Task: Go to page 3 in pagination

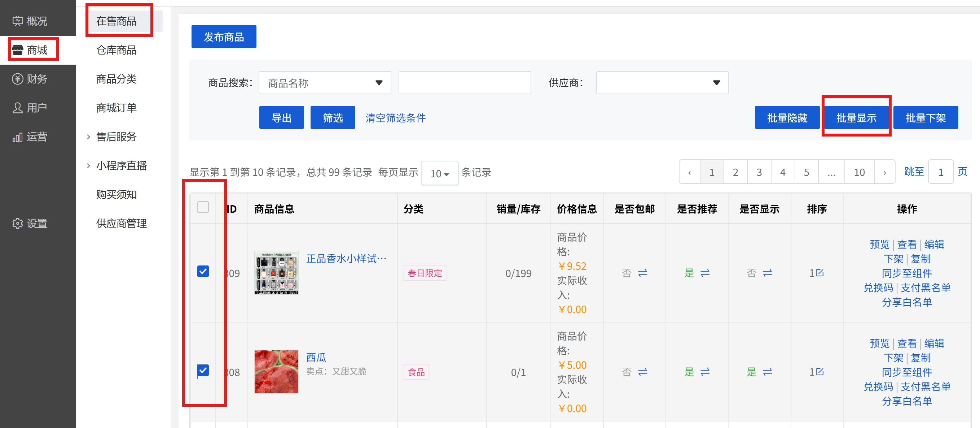Action: (x=759, y=172)
